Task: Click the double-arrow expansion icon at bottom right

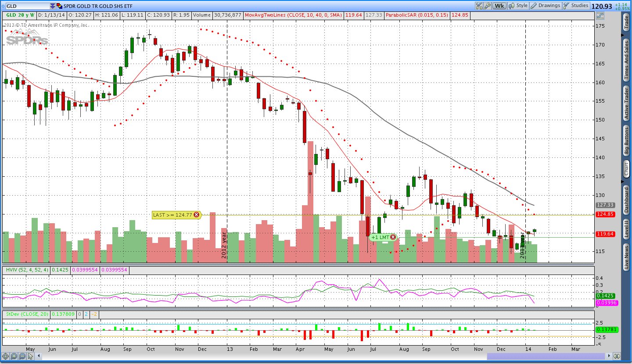Action: point(617,356)
